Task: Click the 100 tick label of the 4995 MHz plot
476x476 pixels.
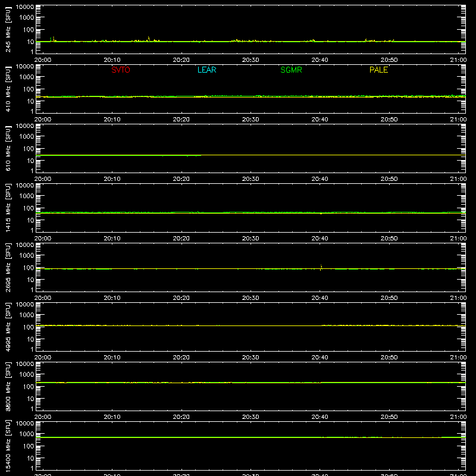Action: coord(29,327)
